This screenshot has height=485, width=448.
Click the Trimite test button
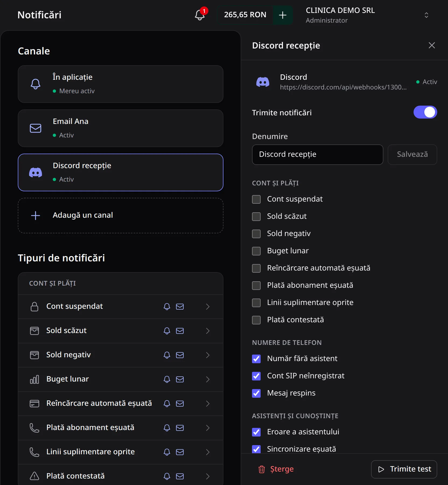click(404, 469)
